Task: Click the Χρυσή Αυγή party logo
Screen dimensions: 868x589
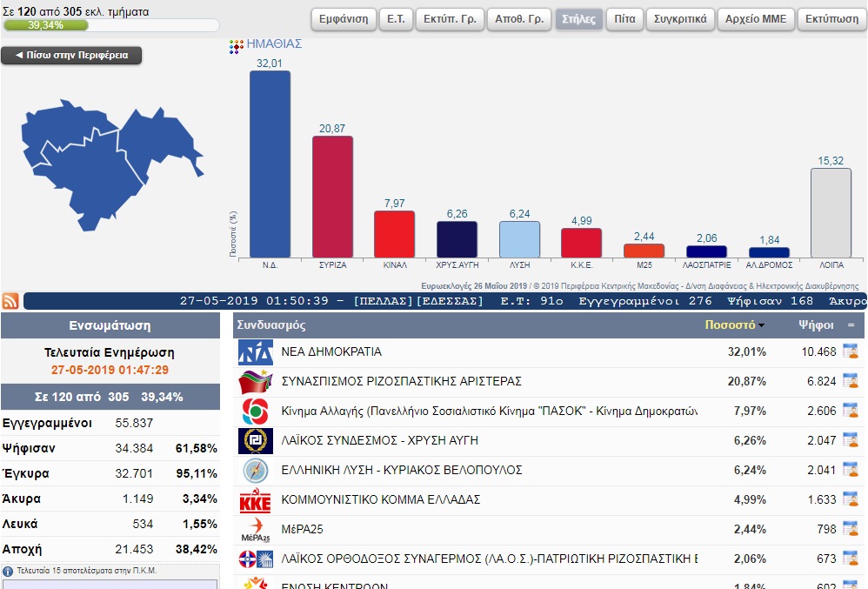Action: tap(255, 441)
